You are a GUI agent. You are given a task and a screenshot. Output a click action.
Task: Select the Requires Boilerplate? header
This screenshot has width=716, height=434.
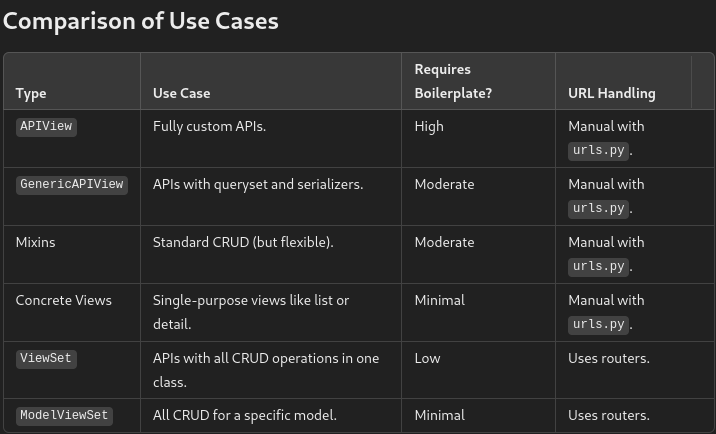[453, 81]
